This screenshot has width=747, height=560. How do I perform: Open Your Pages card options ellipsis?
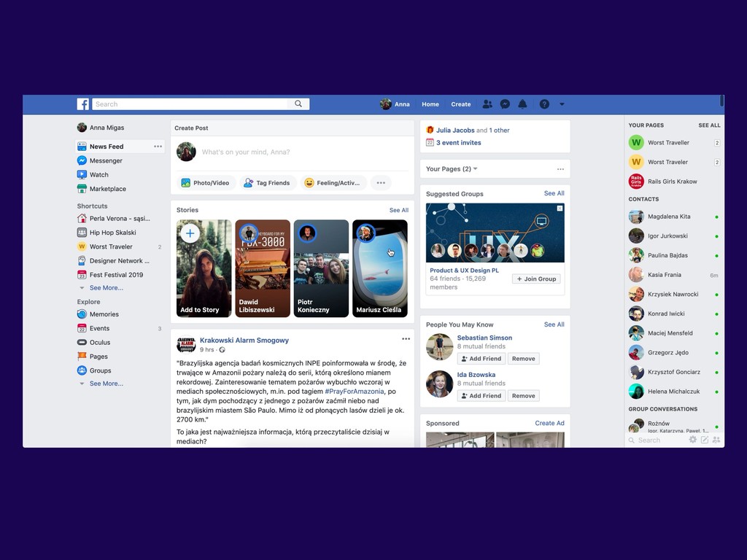coord(561,169)
